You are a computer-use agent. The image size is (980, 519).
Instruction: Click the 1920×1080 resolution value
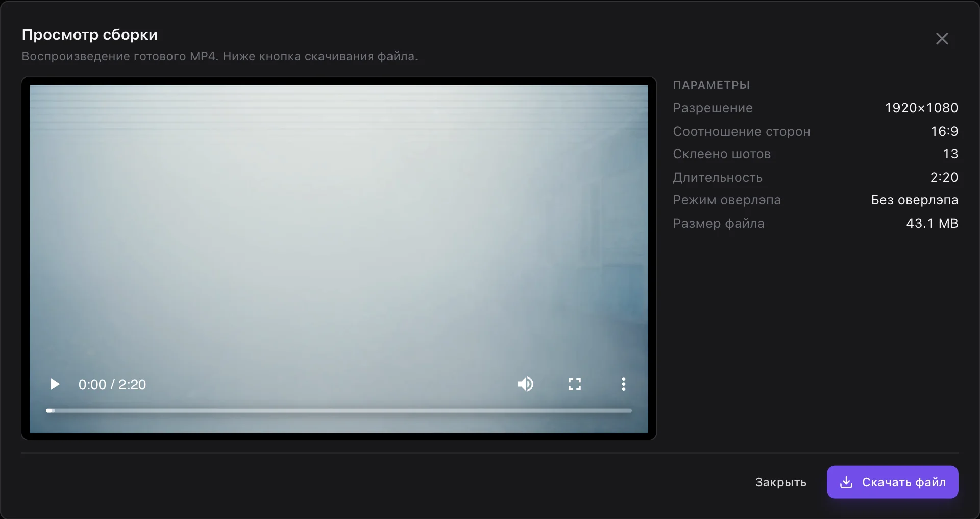pos(921,108)
